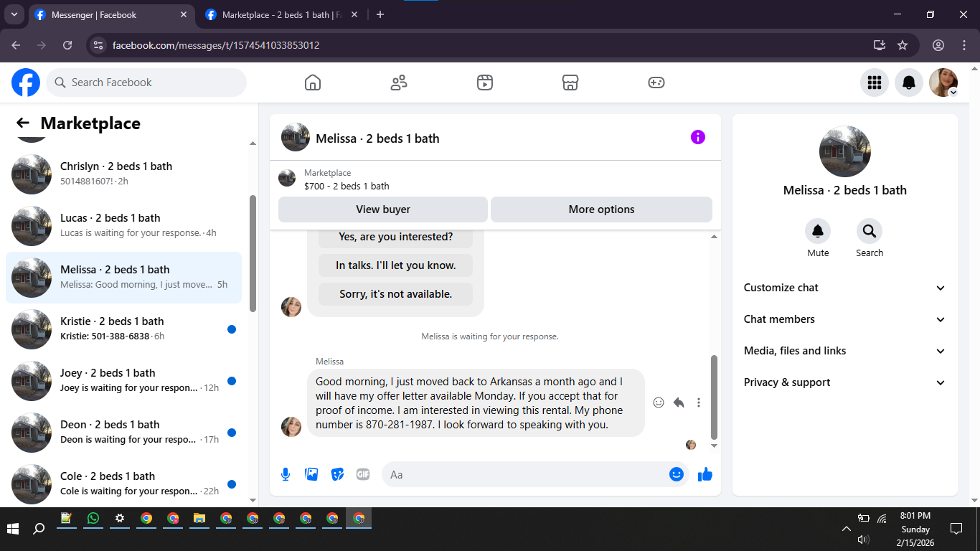
Task: Switch to the Messenger | Facebook tab
Action: point(112,14)
